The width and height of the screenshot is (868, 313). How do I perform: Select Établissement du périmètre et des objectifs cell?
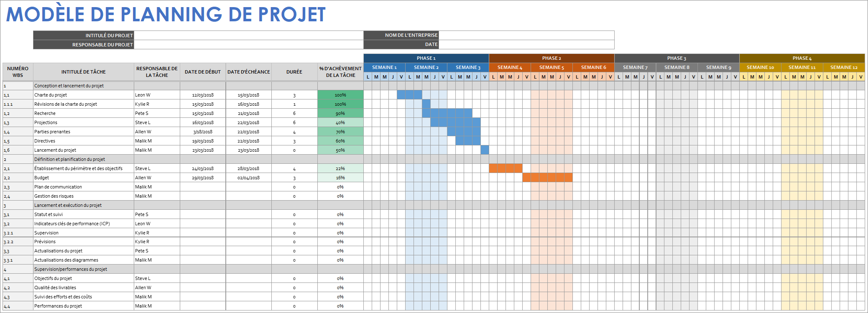84,168
